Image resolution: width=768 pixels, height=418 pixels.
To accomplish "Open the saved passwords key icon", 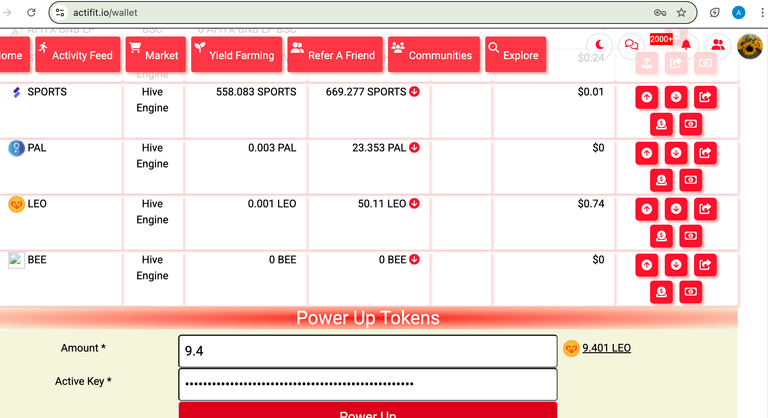I will tap(660, 13).
